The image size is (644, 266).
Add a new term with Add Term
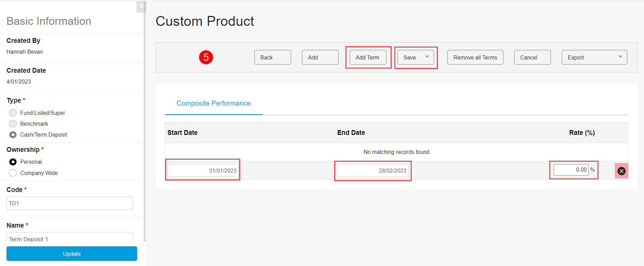[368, 57]
